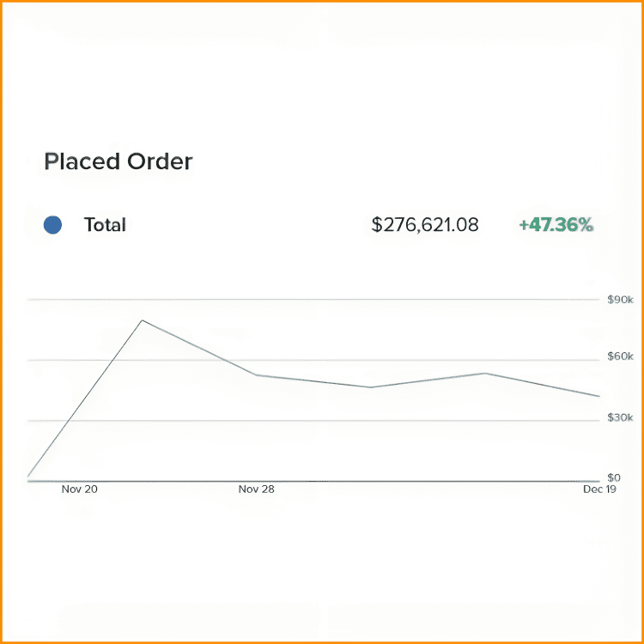
Task: Click the line's starting point near $0
Action: coord(28,475)
